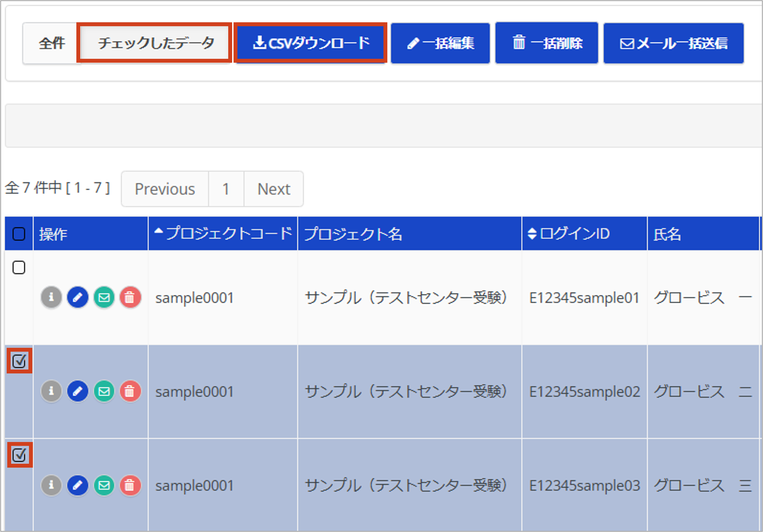Open info icon for E12345sample03 row
Image resolution: width=763 pixels, height=532 pixels.
pyautogui.click(x=51, y=485)
